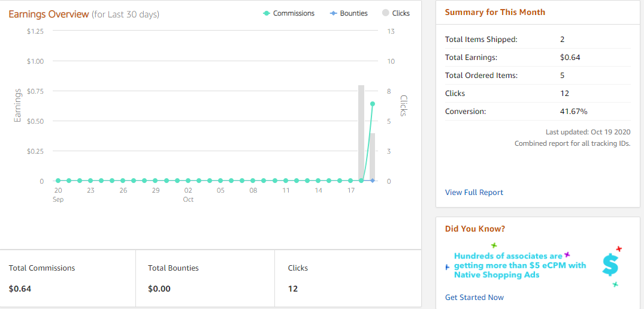Click the gray Clicks legend circle icon

(x=386, y=13)
